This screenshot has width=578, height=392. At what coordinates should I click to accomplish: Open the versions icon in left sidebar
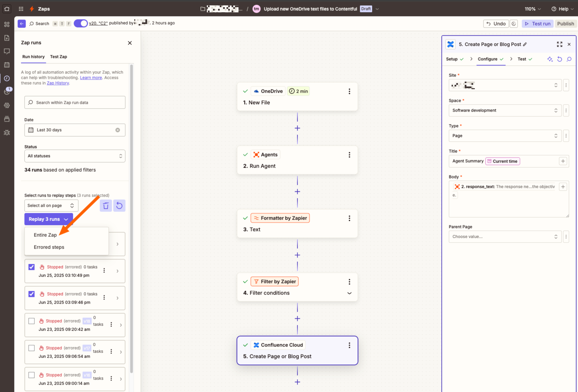coord(7,119)
